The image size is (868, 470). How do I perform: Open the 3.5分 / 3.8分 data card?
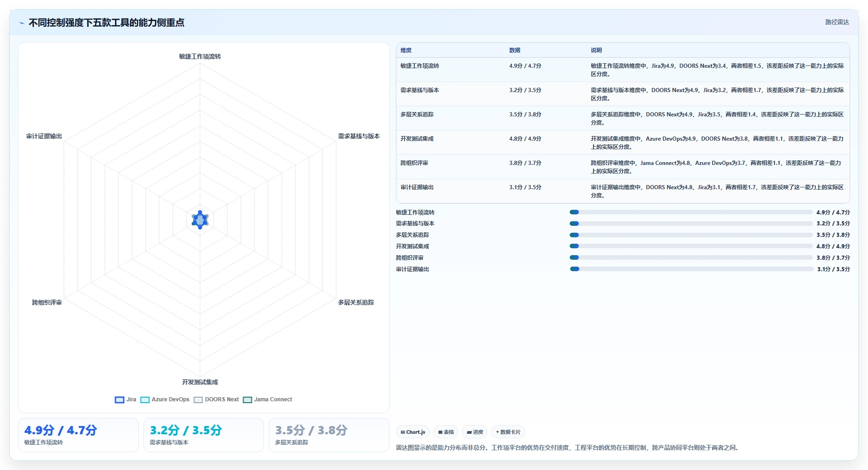pos(329,435)
